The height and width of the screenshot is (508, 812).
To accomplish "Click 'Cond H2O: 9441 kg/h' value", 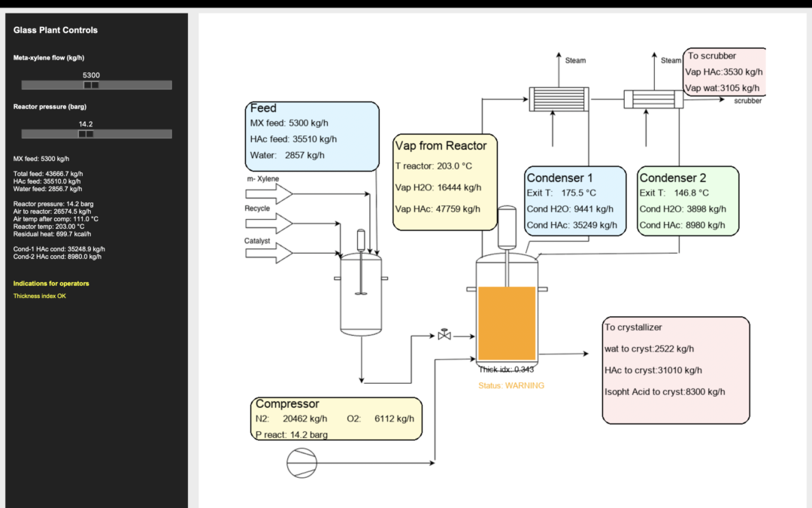I will coord(570,209).
